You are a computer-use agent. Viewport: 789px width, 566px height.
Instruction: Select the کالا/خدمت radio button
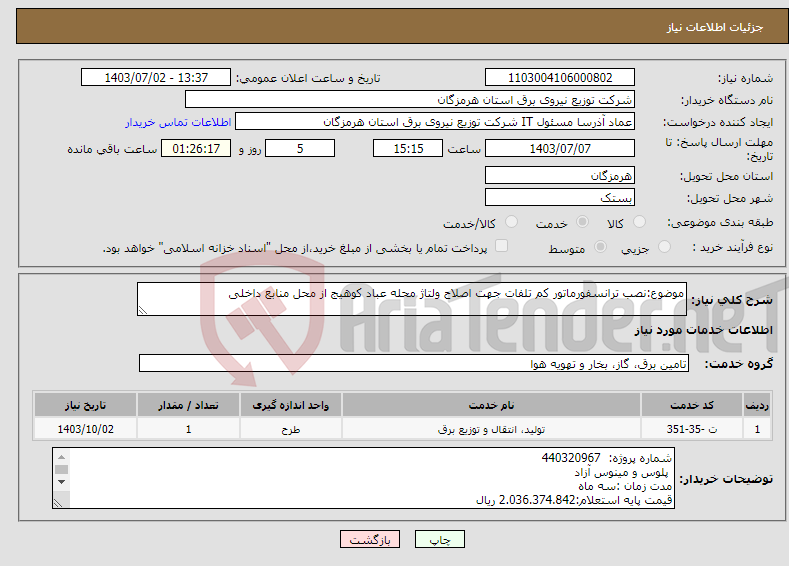click(511, 222)
